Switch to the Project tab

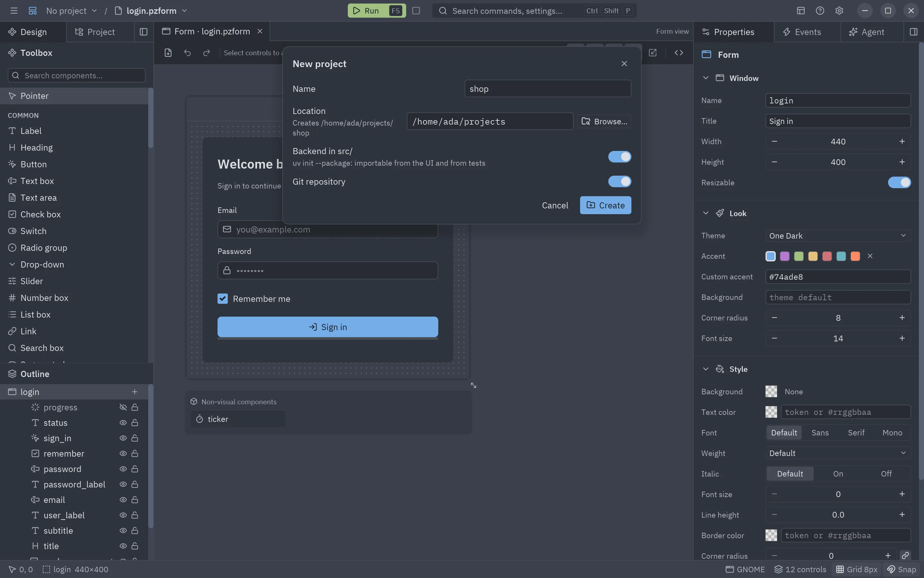click(x=100, y=32)
